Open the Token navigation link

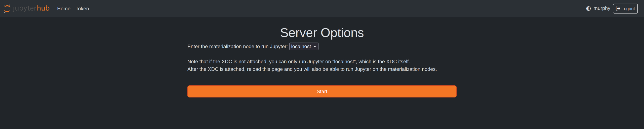(82, 9)
